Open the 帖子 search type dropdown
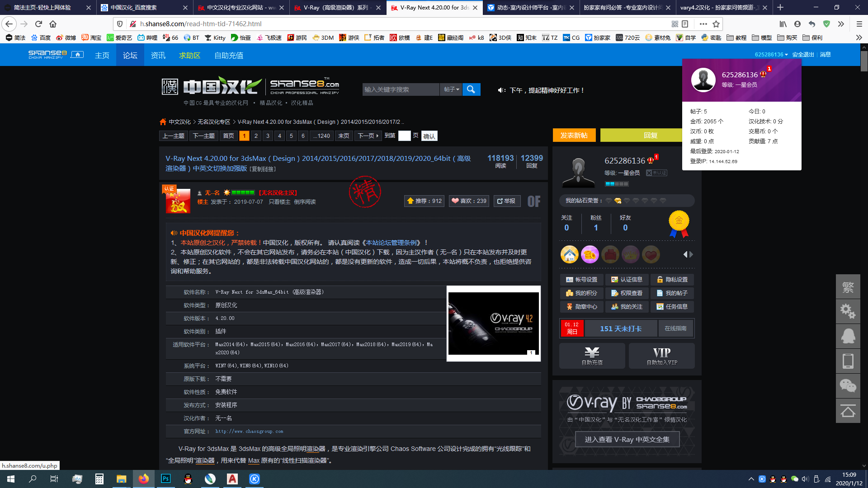The height and width of the screenshot is (488, 868). pos(451,89)
